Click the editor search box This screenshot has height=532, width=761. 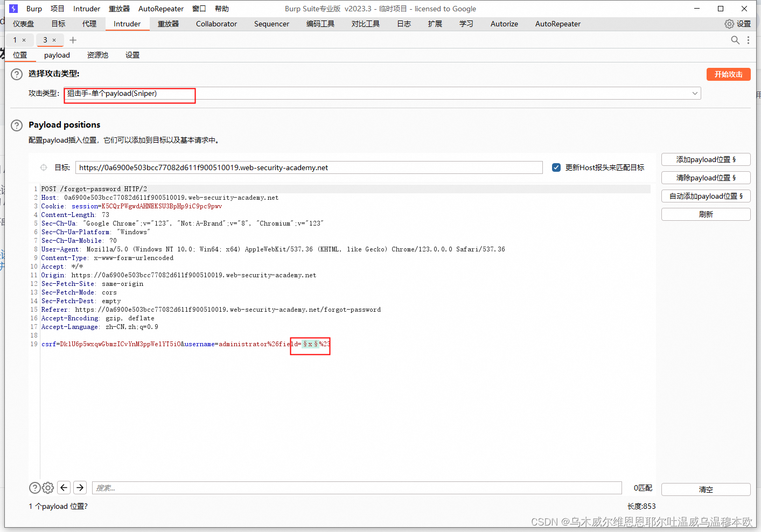click(357, 488)
